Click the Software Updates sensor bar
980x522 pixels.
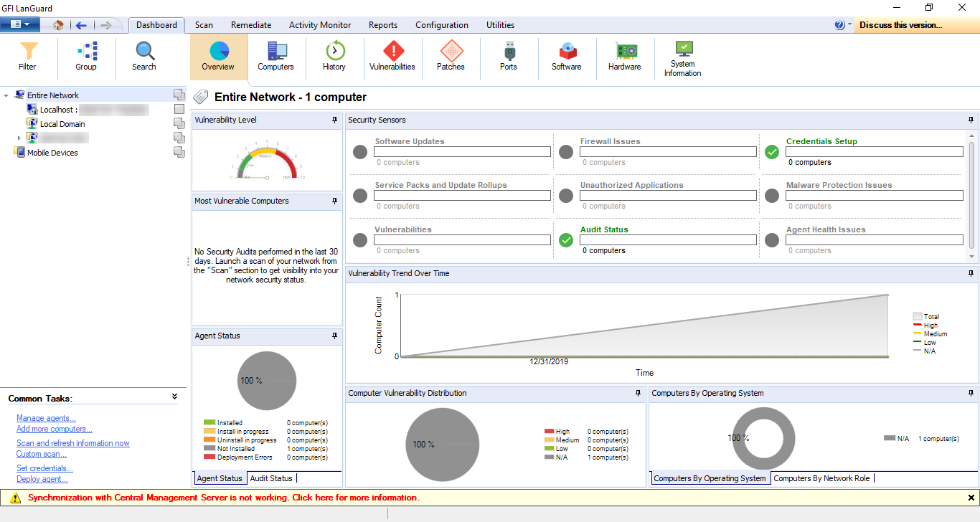462,152
